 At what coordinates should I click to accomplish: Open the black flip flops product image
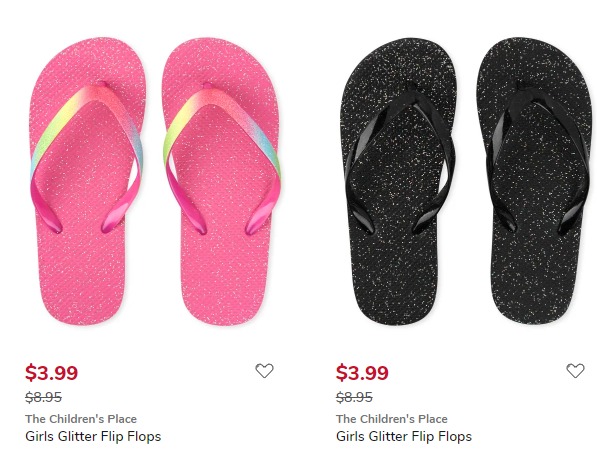(x=467, y=181)
